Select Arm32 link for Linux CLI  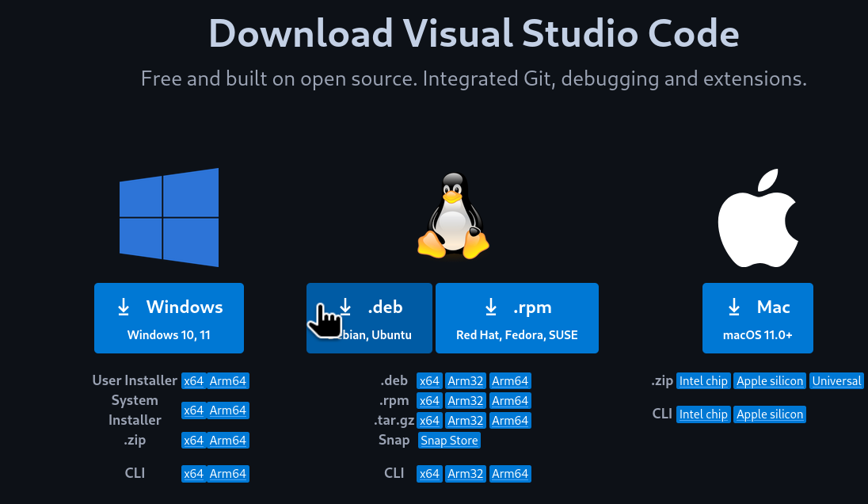tap(465, 474)
